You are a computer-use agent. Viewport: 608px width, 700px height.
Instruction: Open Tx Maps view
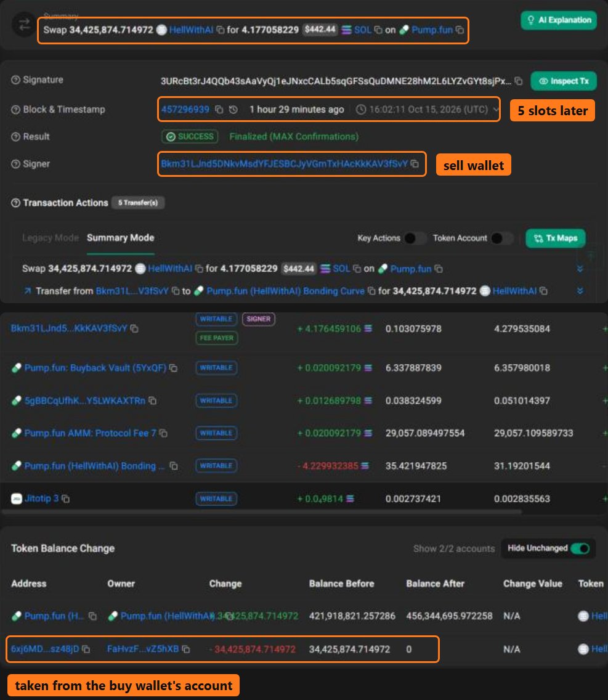click(x=556, y=238)
